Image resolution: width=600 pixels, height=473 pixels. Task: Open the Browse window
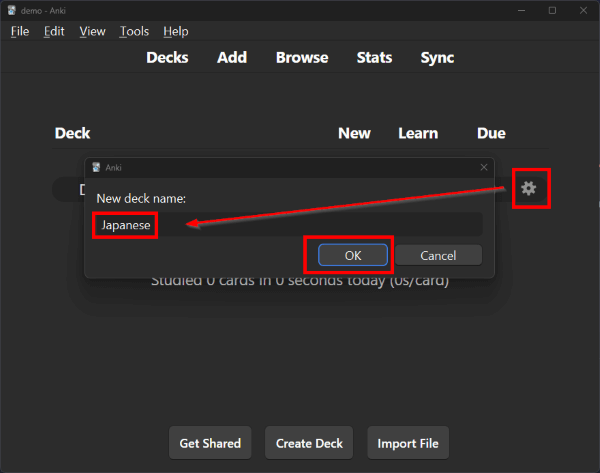(302, 57)
